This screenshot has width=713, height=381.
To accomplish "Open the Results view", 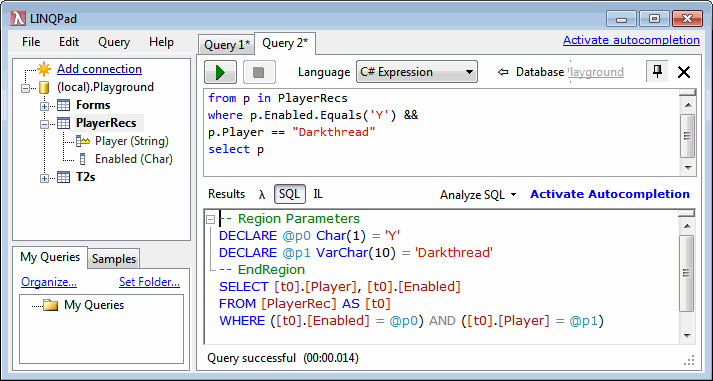I will point(226,194).
